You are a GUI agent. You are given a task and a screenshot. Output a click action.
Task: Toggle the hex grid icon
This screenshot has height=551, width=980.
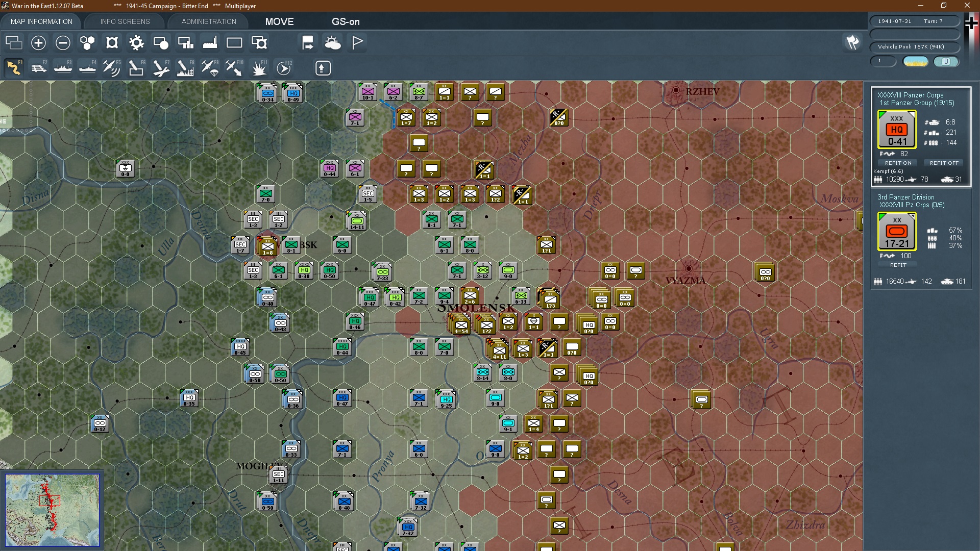tap(87, 43)
